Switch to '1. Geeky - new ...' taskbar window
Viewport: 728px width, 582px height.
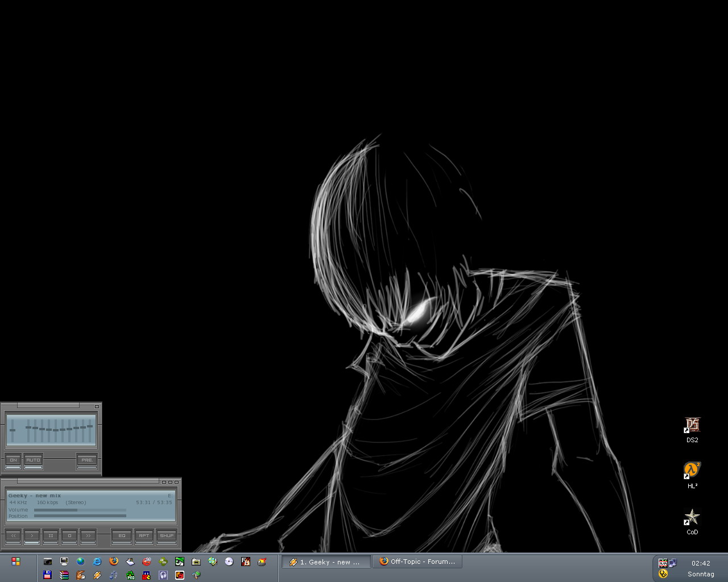coord(326,562)
